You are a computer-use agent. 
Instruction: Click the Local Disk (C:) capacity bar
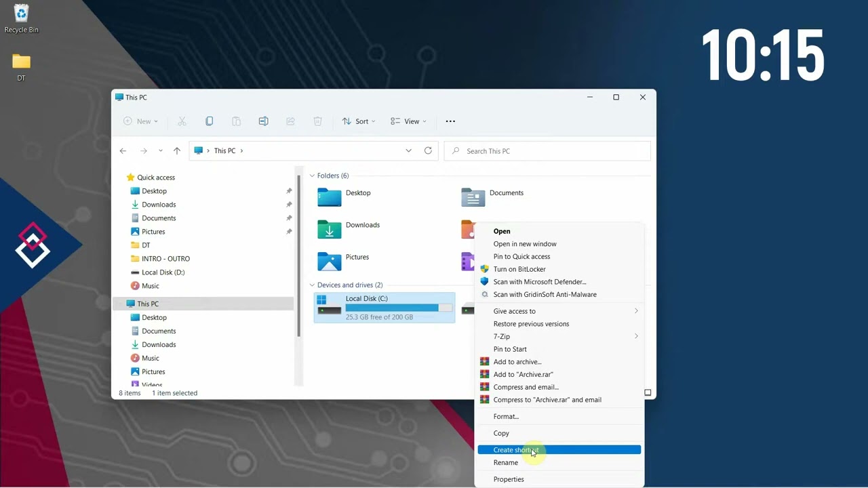399,308
